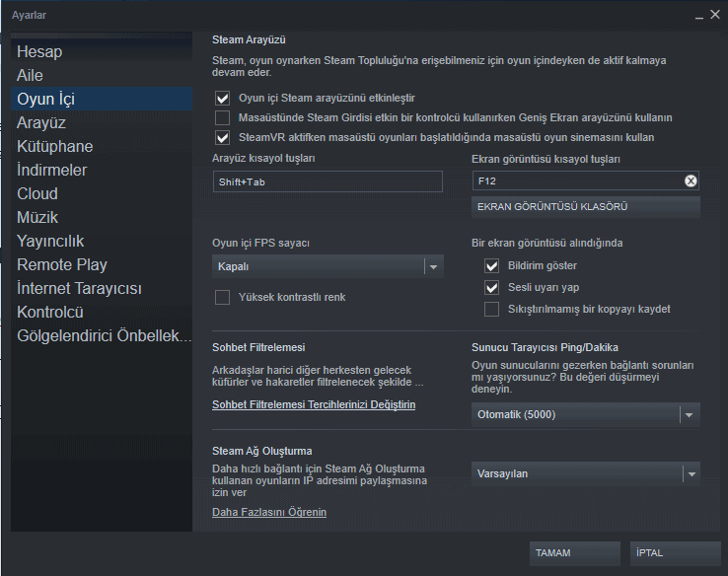Open the Kütüphane settings section

click(55, 146)
